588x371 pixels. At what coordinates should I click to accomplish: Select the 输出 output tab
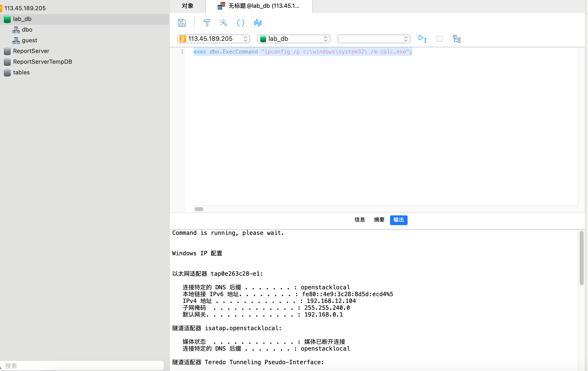tap(398, 220)
